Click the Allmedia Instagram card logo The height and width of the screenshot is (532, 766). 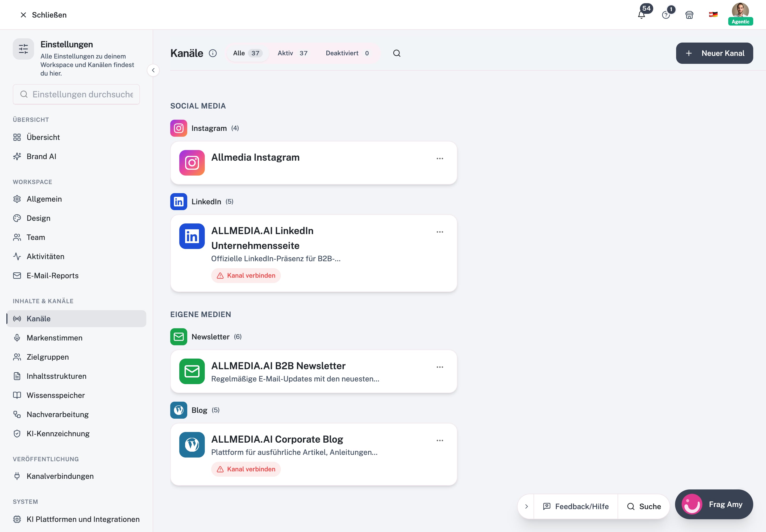pos(192,163)
